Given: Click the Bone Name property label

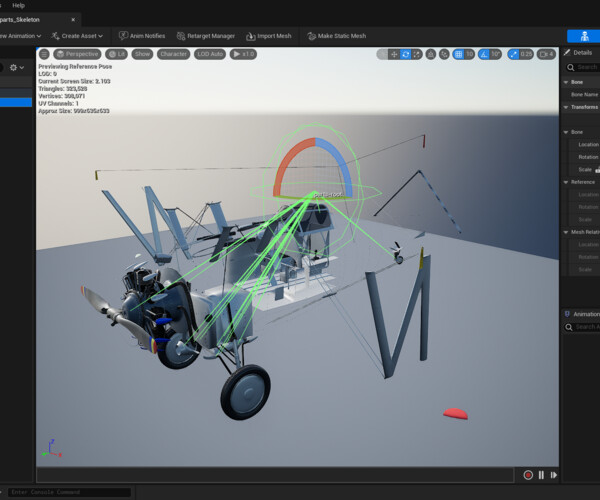Looking at the screenshot, I should (584, 94).
